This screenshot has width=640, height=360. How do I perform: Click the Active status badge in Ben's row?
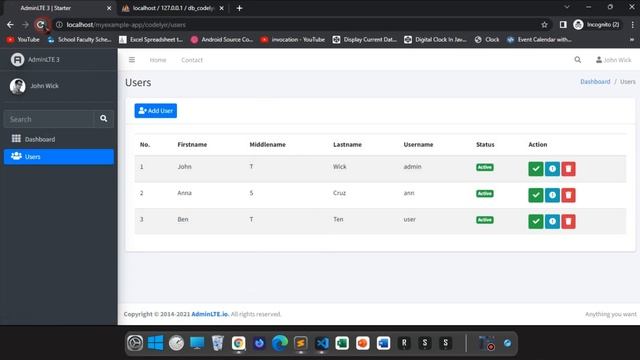pos(485,220)
